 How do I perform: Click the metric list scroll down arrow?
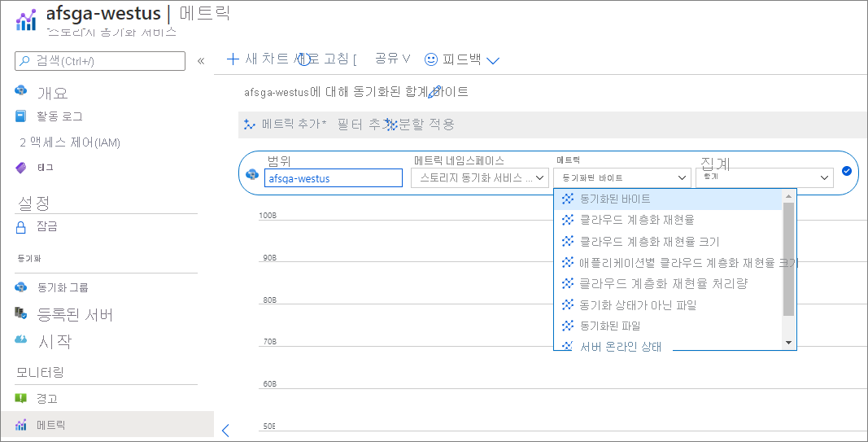789,343
